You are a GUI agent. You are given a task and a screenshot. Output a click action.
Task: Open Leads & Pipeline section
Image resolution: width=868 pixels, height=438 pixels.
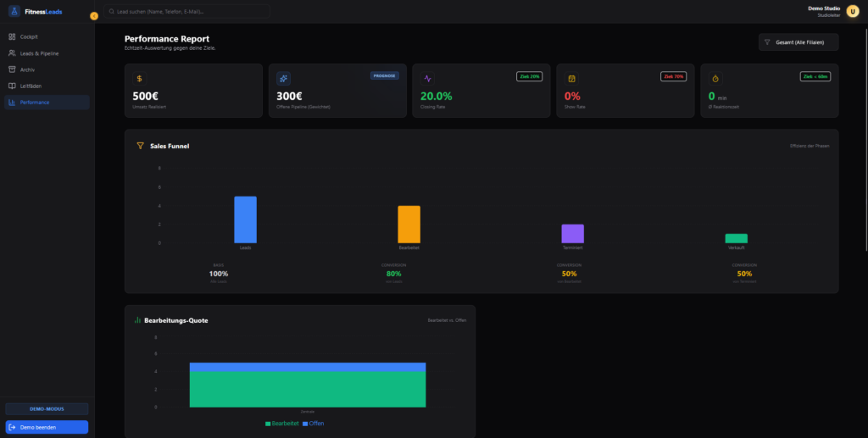[x=39, y=53]
